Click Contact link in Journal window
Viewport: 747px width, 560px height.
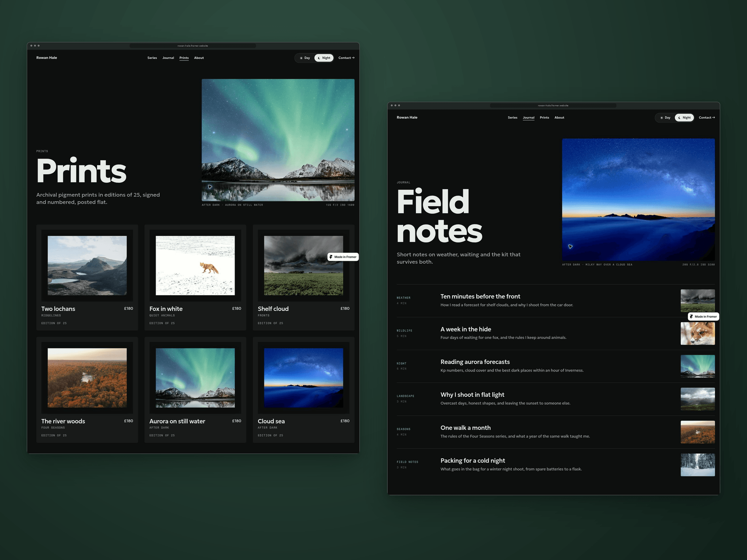tap(707, 118)
